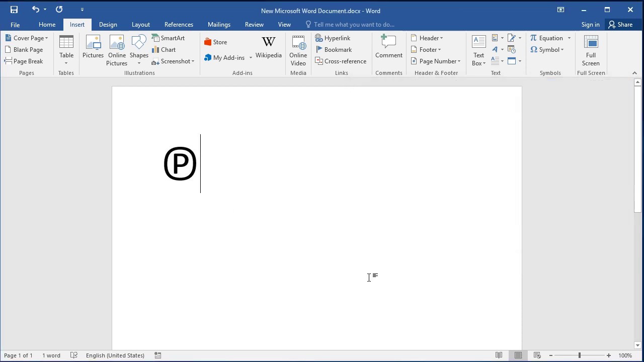Open Zoom dialog via 100% label
This screenshot has width=644, height=362.
click(x=625, y=355)
